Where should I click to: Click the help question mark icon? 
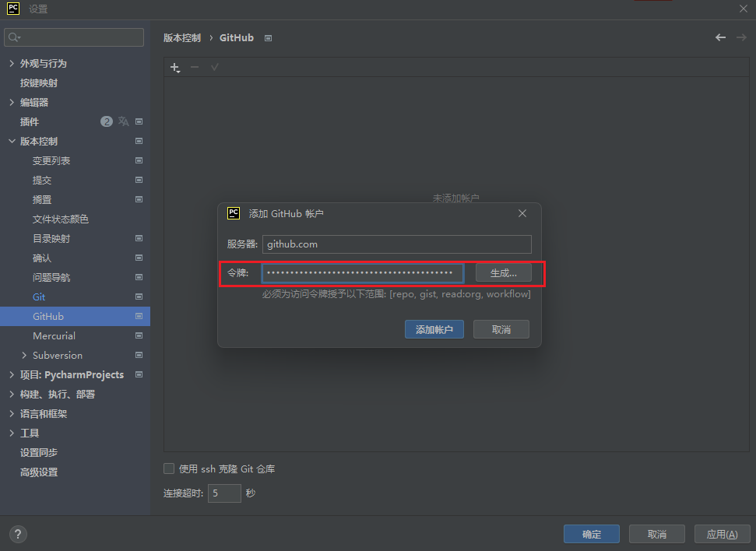(x=18, y=534)
